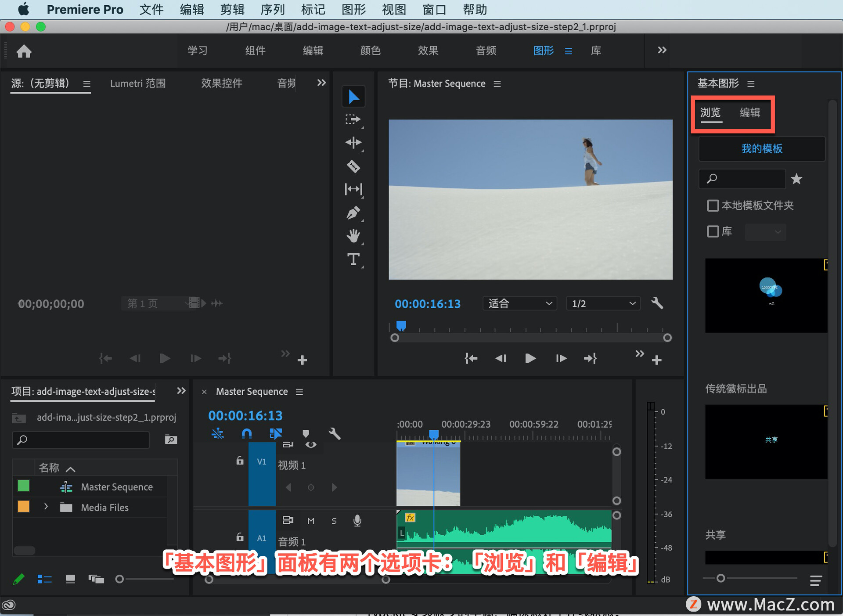Open Program Monitor settings wrench
Screen dimensions: 843x616
coord(657,303)
